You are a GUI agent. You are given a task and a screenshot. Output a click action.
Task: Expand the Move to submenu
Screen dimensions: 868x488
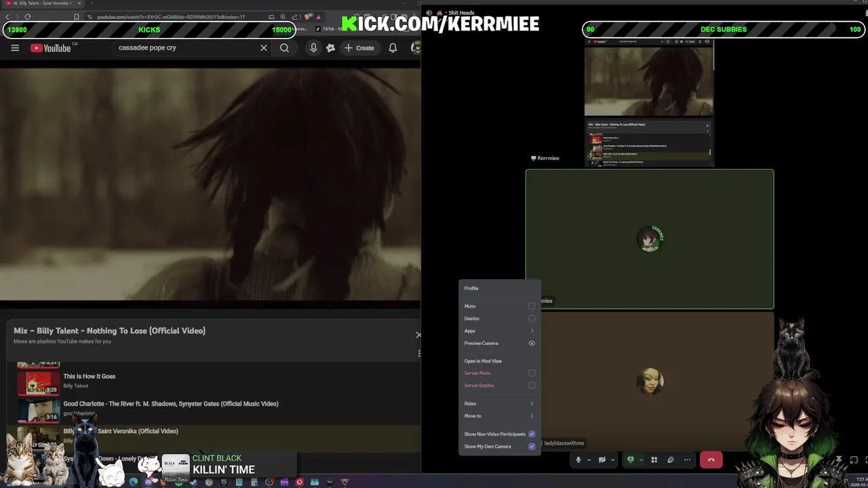(x=499, y=415)
